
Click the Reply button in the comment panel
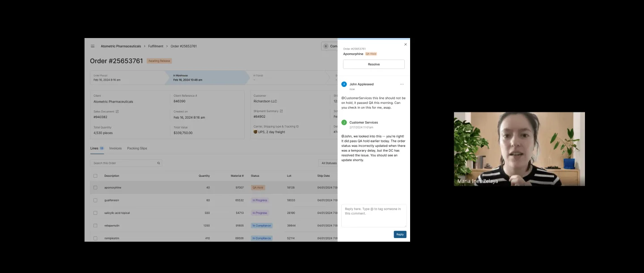pyautogui.click(x=399, y=234)
